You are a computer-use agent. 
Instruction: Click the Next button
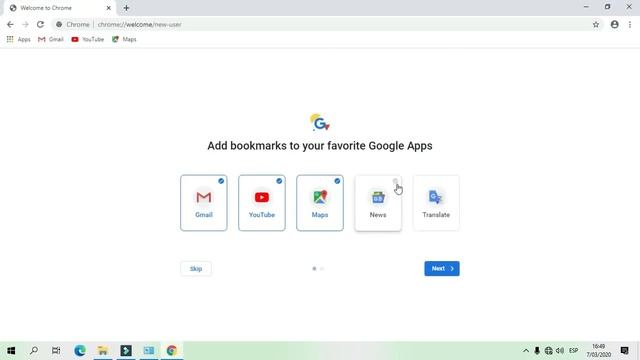click(x=442, y=269)
